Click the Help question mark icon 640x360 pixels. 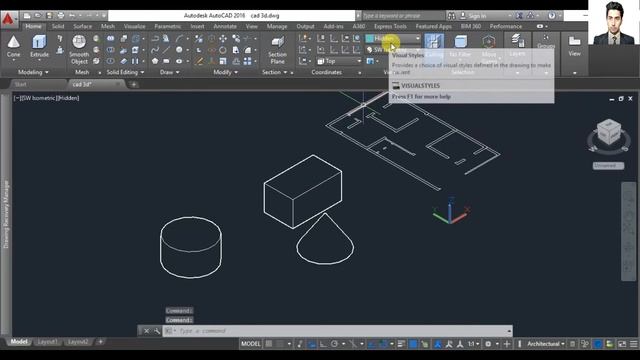tap(551, 16)
